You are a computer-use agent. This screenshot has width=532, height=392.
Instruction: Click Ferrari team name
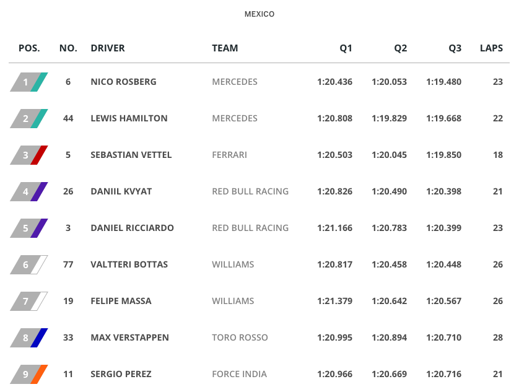tap(229, 155)
